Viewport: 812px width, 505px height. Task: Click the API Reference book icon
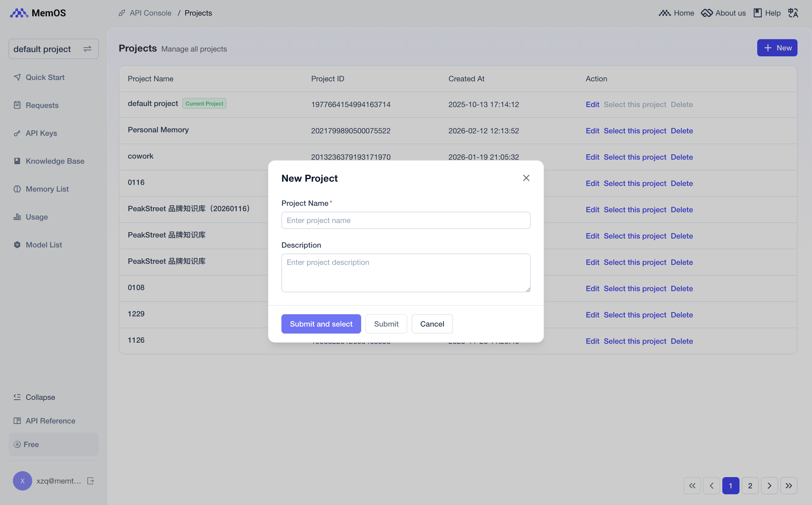click(17, 421)
